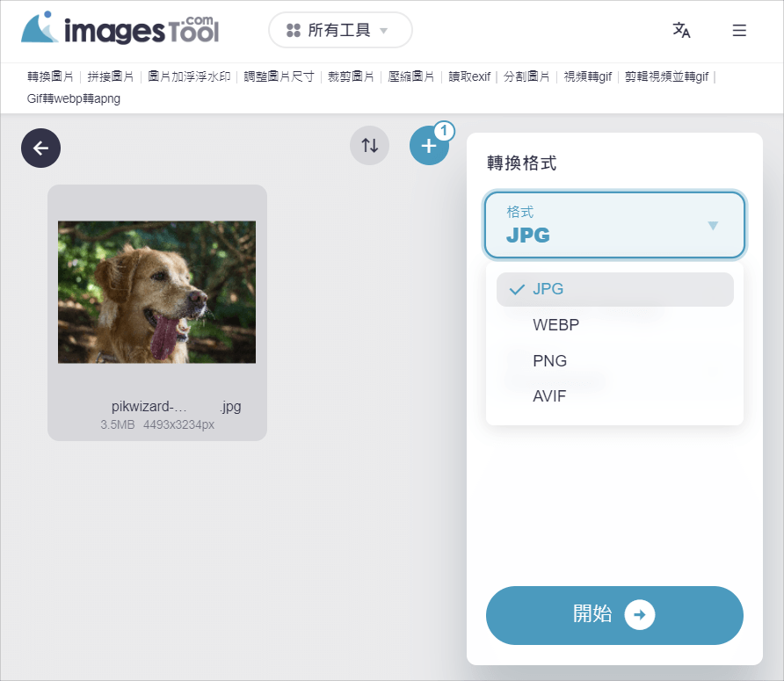Collapse the 格式 JPG format dropdown

click(x=614, y=225)
